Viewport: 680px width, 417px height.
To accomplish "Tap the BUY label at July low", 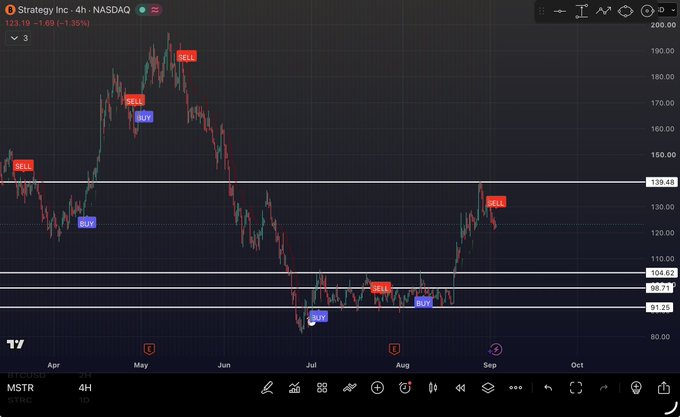I will pos(319,317).
